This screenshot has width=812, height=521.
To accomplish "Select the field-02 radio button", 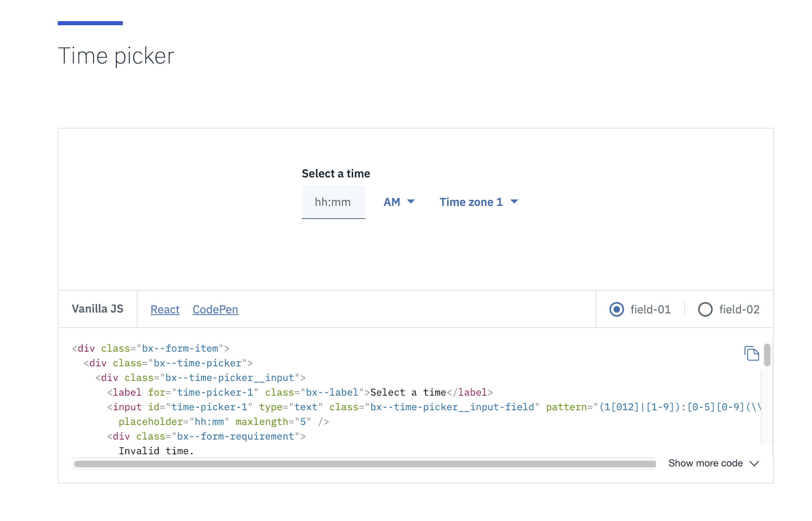I will tap(705, 309).
